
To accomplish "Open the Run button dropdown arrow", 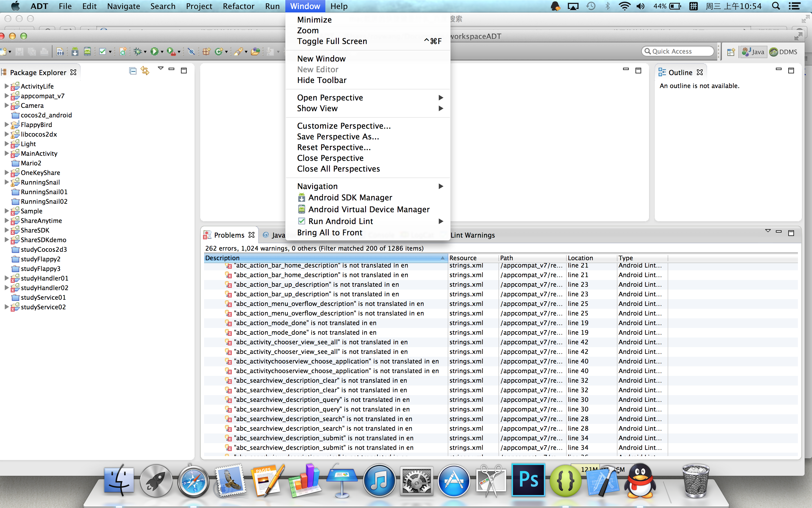I will 162,52.
